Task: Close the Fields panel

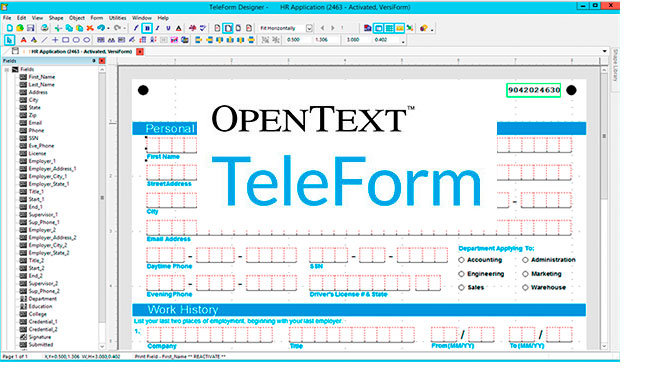Action: [102, 61]
